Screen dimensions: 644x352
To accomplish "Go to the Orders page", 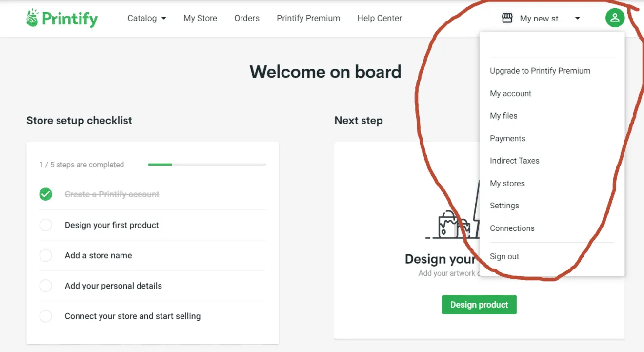I will click(247, 18).
